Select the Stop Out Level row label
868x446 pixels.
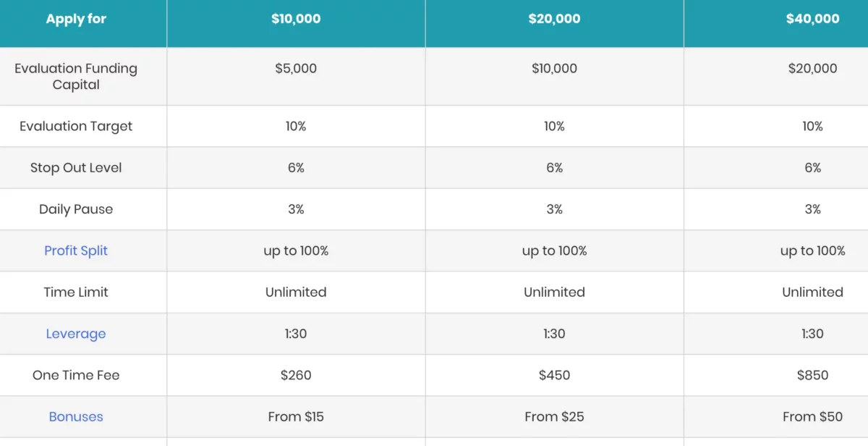click(76, 168)
